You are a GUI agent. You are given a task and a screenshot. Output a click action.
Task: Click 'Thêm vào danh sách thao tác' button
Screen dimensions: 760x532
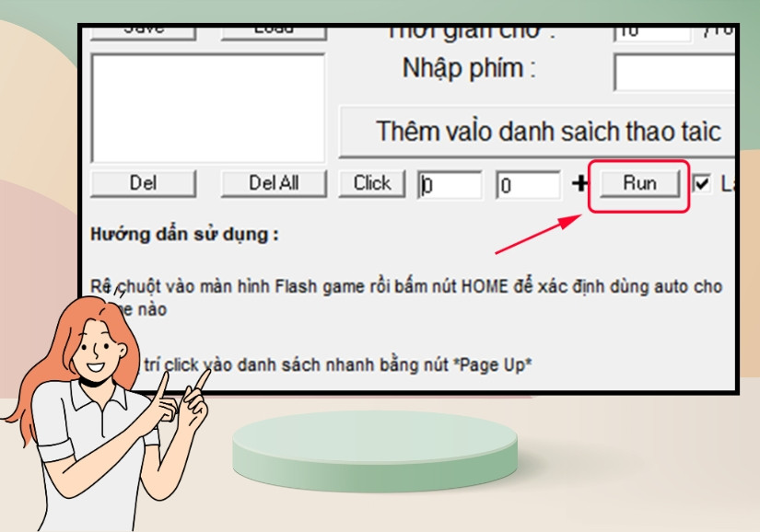pyautogui.click(x=536, y=132)
